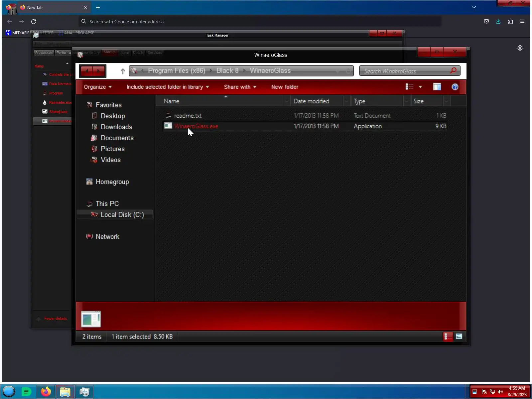532x399 pixels.
Task: Switch to details view using status bar icon
Action: point(448,336)
